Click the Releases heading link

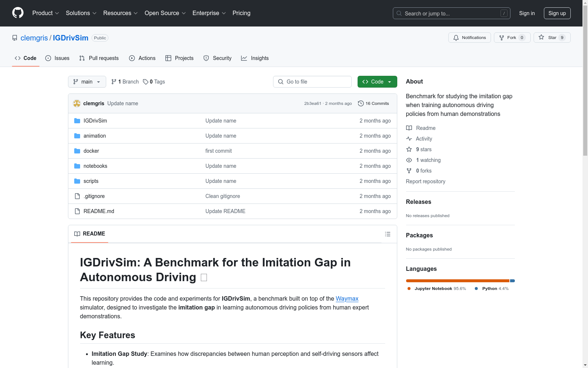419,202
